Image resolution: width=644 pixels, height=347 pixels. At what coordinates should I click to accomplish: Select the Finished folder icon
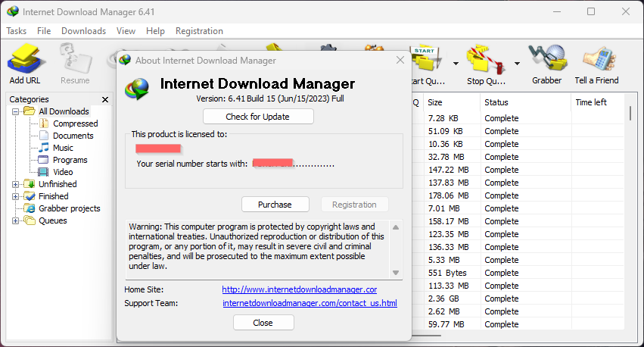click(x=30, y=195)
